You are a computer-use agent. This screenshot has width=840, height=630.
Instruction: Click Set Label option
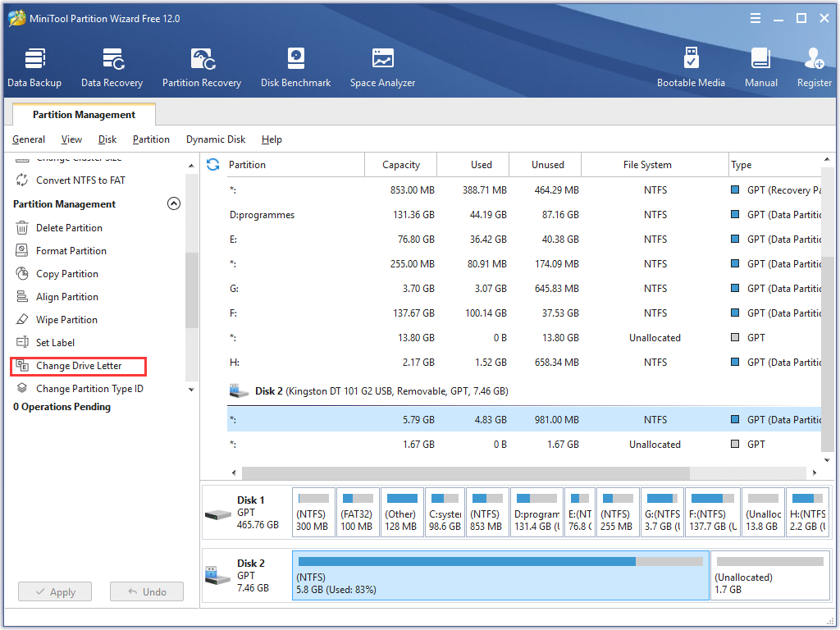coord(55,343)
